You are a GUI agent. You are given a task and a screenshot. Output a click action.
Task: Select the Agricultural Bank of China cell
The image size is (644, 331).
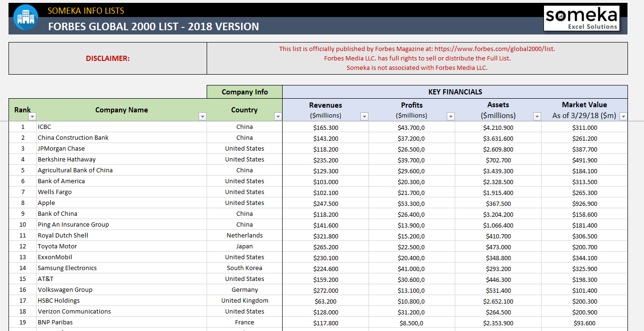122,170
